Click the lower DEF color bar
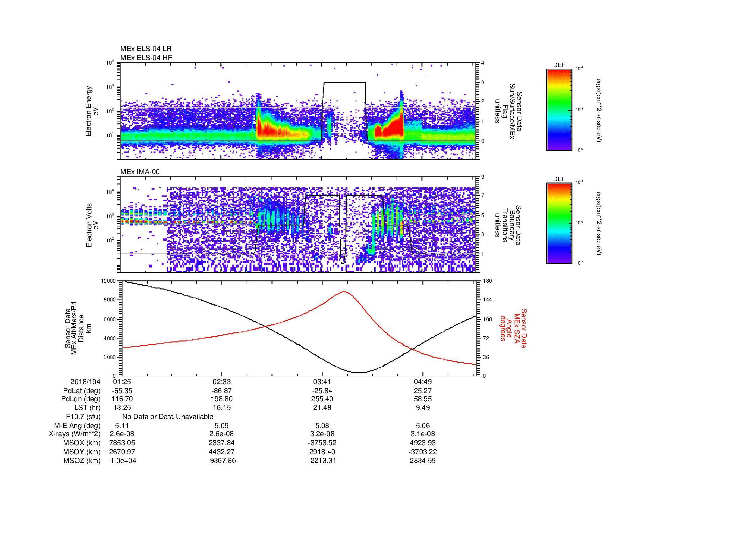The height and width of the screenshot is (534, 756). [x=559, y=224]
